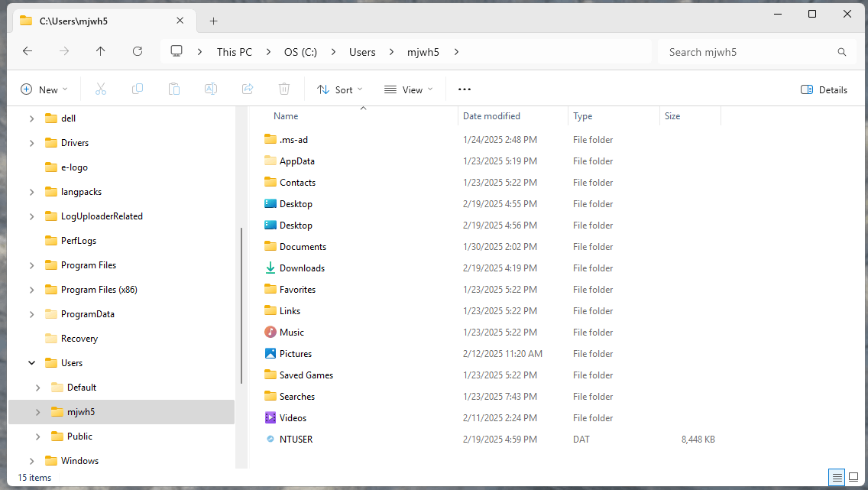The height and width of the screenshot is (490, 868).
Task: Open the New item menu
Action: [44, 89]
